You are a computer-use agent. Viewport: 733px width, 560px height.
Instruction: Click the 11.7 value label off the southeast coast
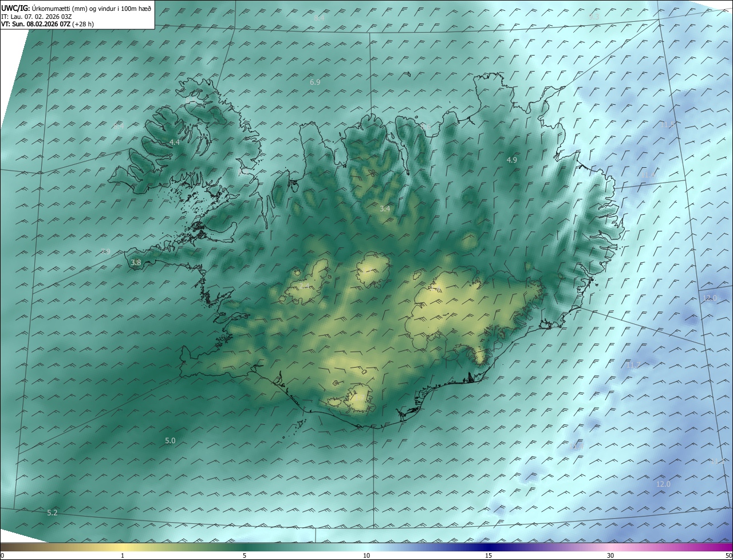(x=633, y=365)
